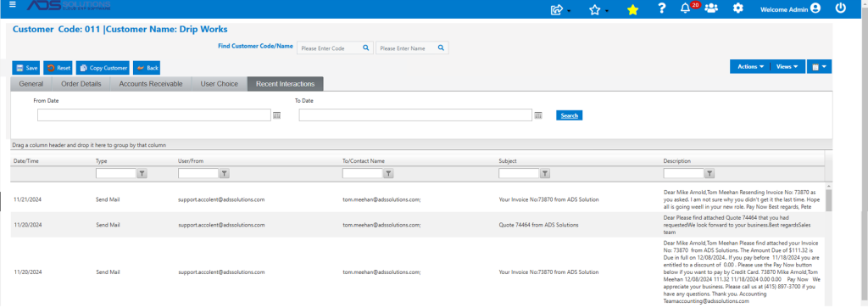Switch to the Order Details tab

[x=81, y=84]
